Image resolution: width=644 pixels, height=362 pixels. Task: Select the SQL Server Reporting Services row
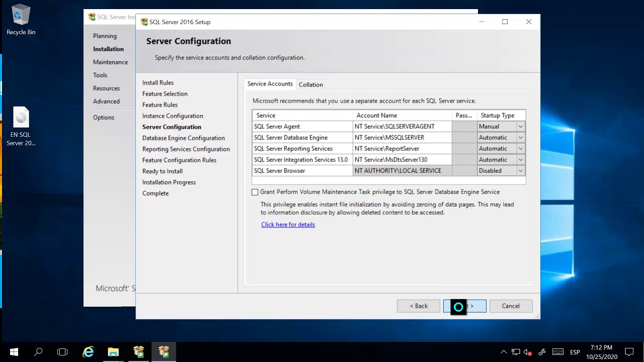[302, 149]
